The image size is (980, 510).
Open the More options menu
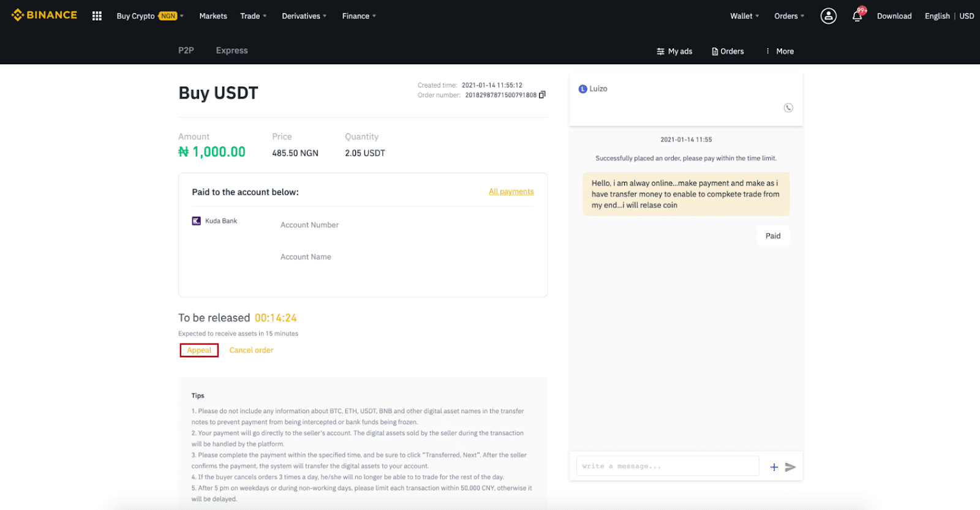[779, 51]
